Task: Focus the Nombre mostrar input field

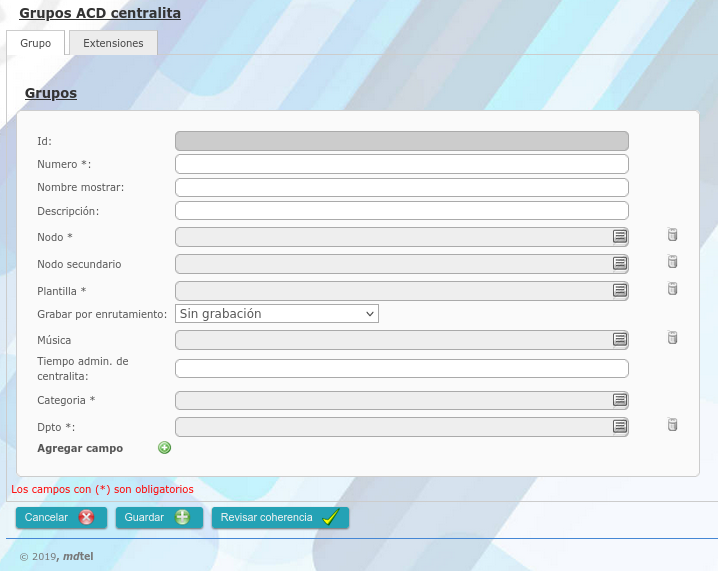Action: point(402,187)
